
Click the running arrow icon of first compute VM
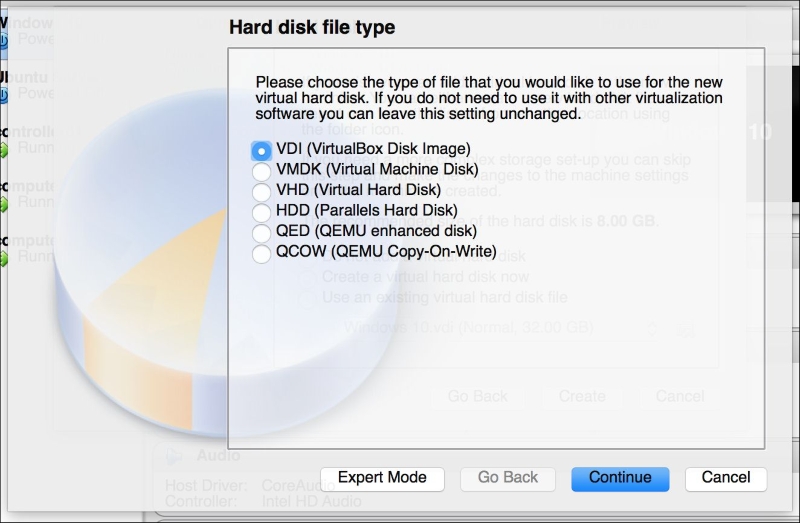click(x=4, y=204)
